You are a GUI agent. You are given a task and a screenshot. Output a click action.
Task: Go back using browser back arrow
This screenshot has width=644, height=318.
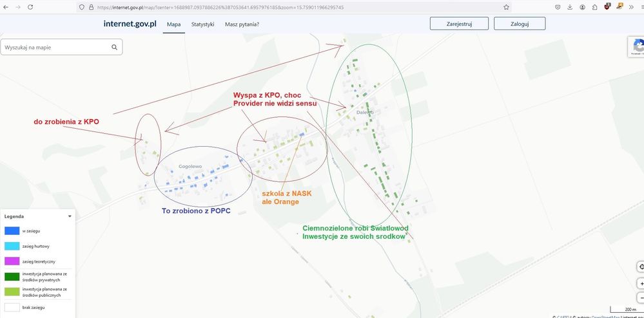(x=6, y=7)
